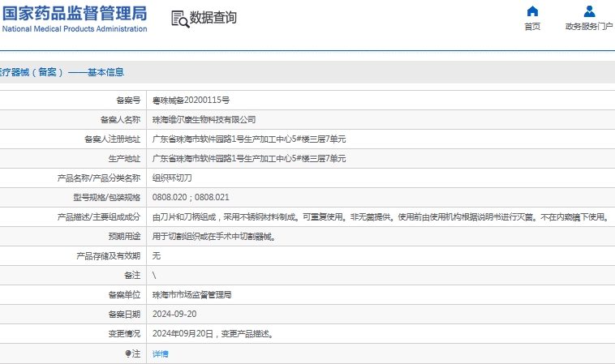This screenshot has width=615, height=364.
Task: Click the 备案日期 row label
Action: coord(124,315)
